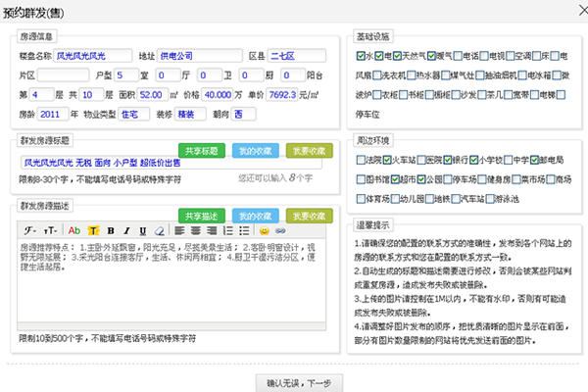Viewport: 588px width, 392px height.
Task: Toggle bold formatting in description editor
Action: pyautogui.click(x=111, y=230)
